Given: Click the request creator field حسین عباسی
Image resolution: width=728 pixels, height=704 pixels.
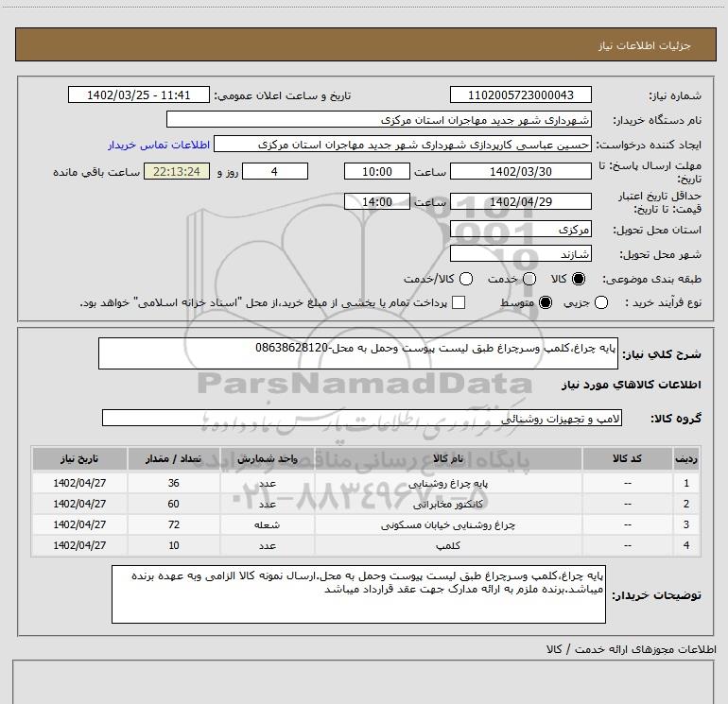Looking at the screenshot, I should tap(403, 145).
